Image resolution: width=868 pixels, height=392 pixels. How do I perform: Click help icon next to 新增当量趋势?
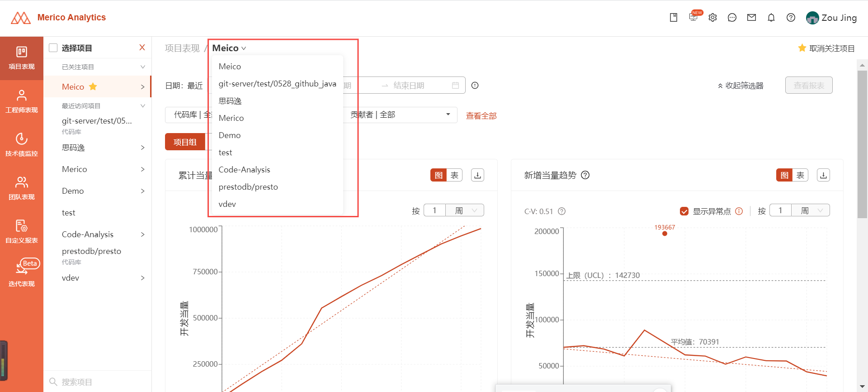[585, 175]
